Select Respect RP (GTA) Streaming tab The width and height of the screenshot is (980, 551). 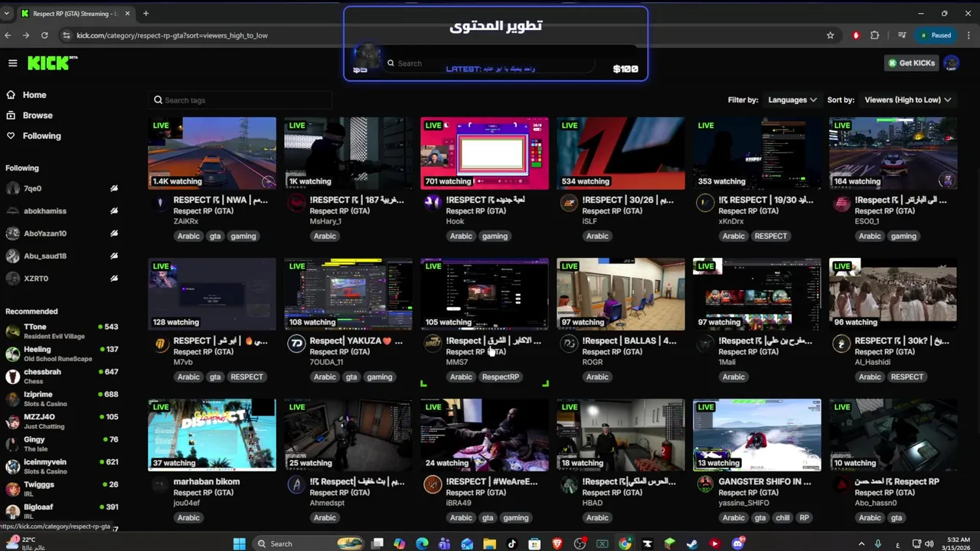pos(74,13)
